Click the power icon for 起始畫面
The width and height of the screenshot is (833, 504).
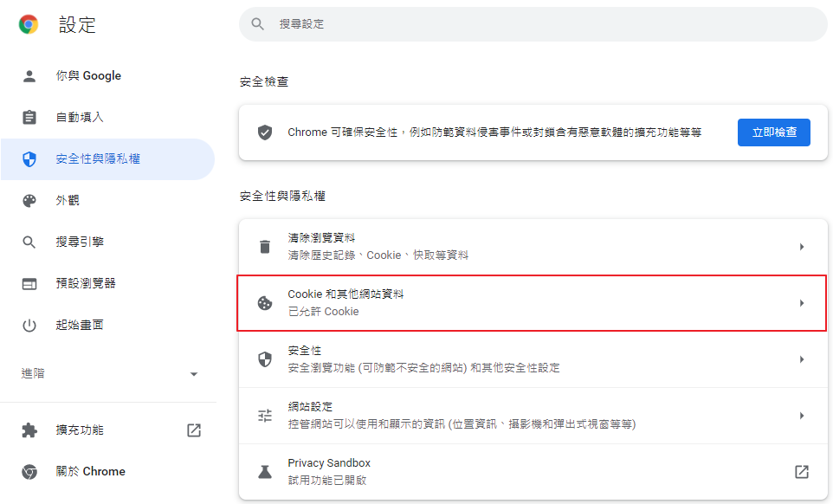[29, 325]
